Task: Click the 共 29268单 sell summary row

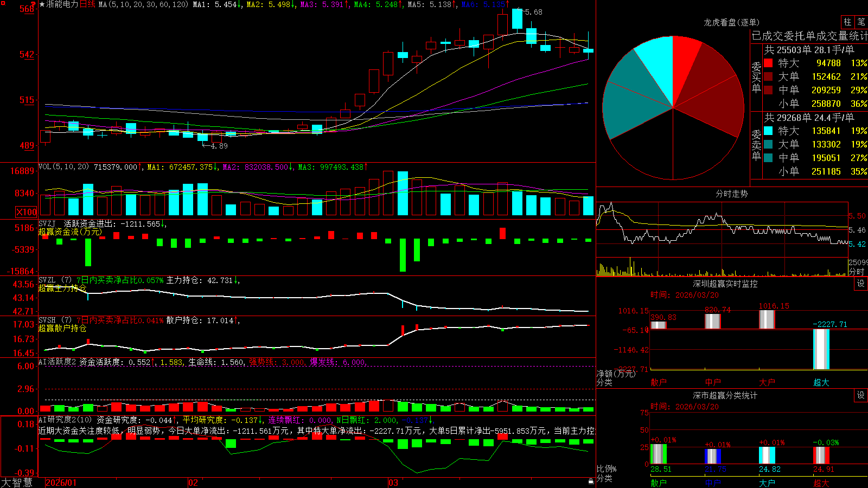Action: pos(809,117)
